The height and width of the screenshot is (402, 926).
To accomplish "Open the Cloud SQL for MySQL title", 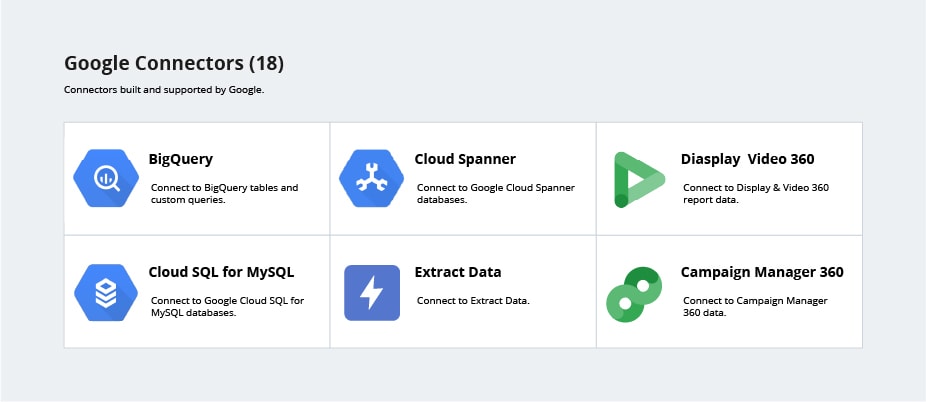I will 221,272.
